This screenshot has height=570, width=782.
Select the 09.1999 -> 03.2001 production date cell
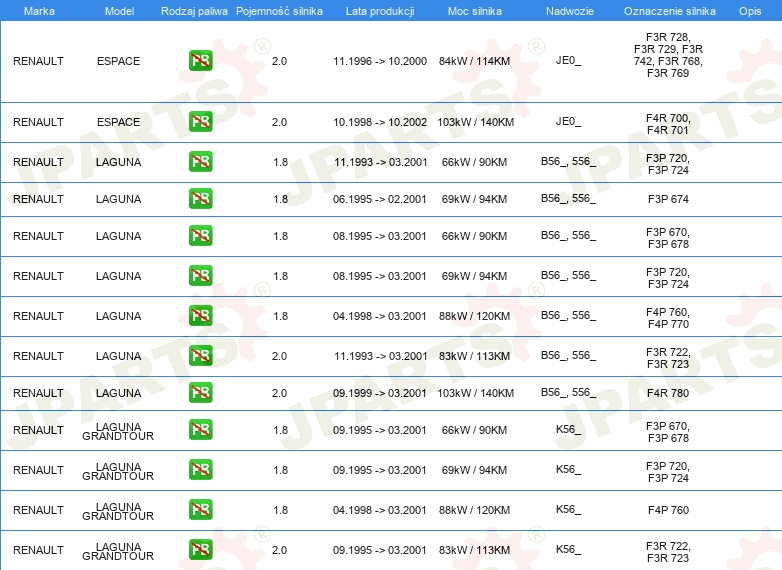coord(380,393)
